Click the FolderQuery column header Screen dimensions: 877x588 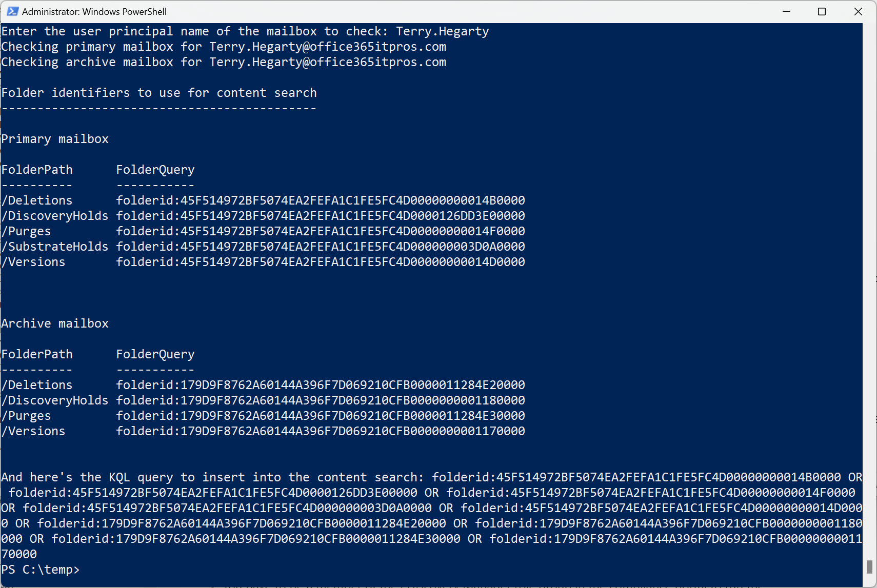click(155, 169)
